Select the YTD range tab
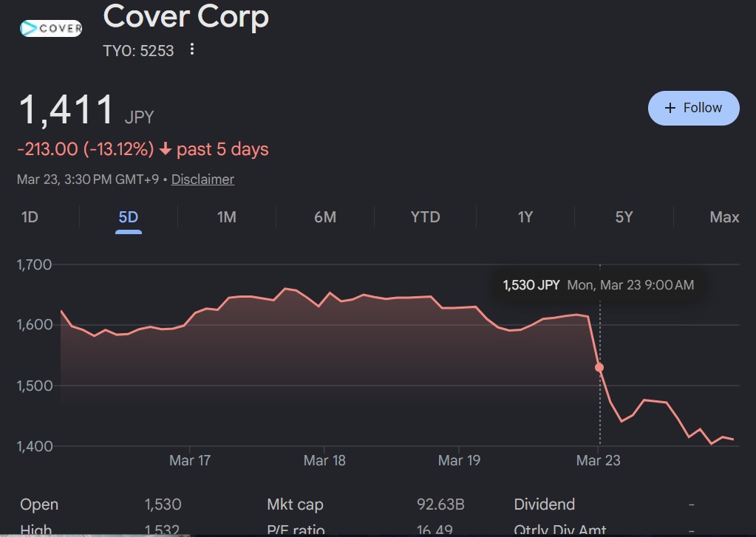 (x=425, y=217)
